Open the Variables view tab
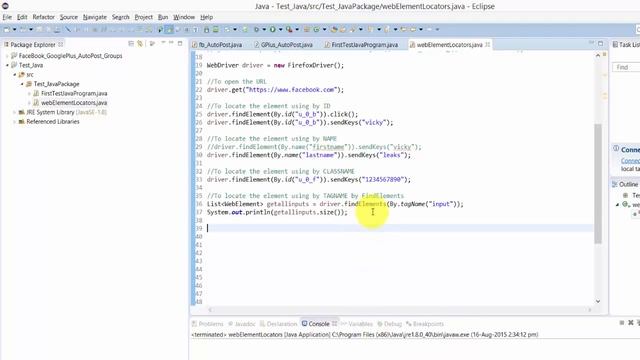Image resolution: width=640 pixels, height=360 pixels. (x=357, y=324)
